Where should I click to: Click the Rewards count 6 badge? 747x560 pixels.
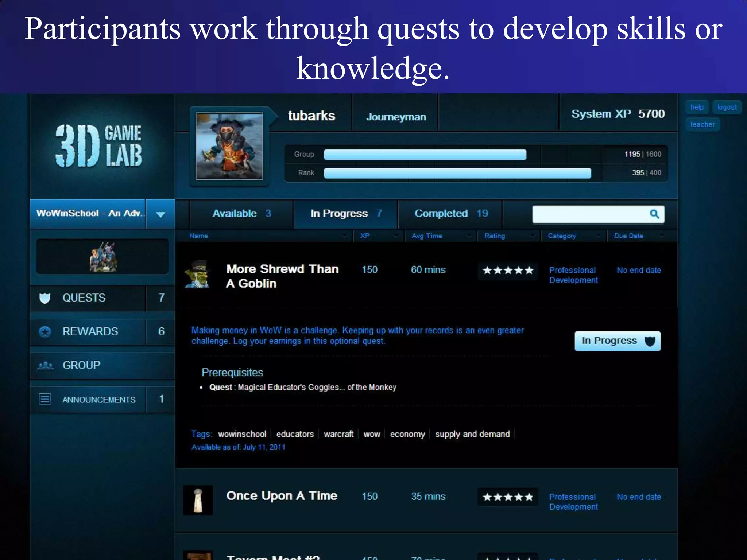[161, 331]
